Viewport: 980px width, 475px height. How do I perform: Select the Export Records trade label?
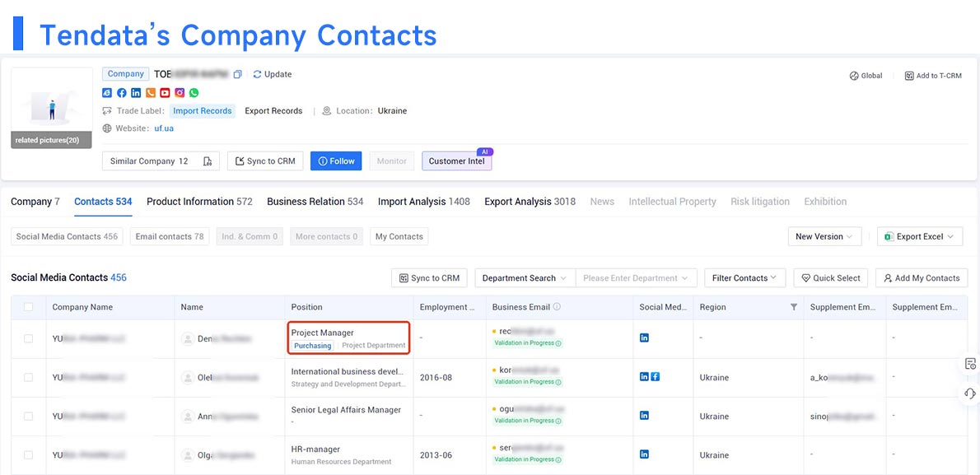[x=273, y=110]
